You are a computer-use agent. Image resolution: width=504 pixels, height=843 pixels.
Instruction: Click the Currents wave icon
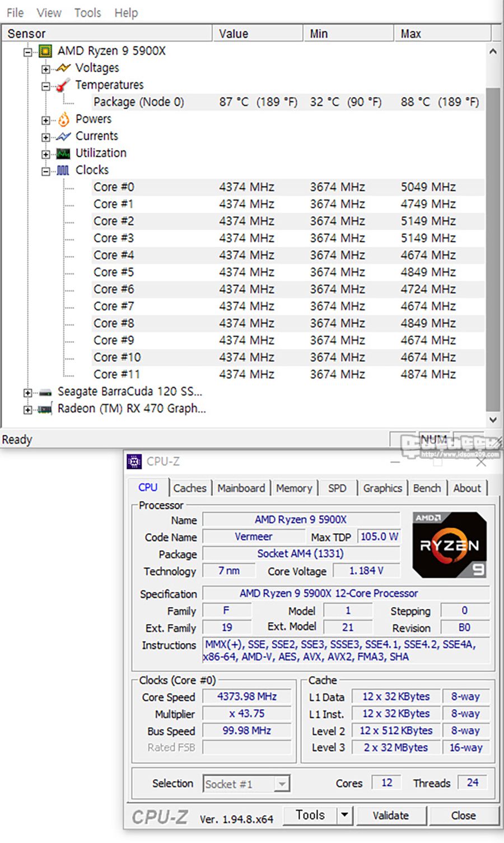click(63, 136)
